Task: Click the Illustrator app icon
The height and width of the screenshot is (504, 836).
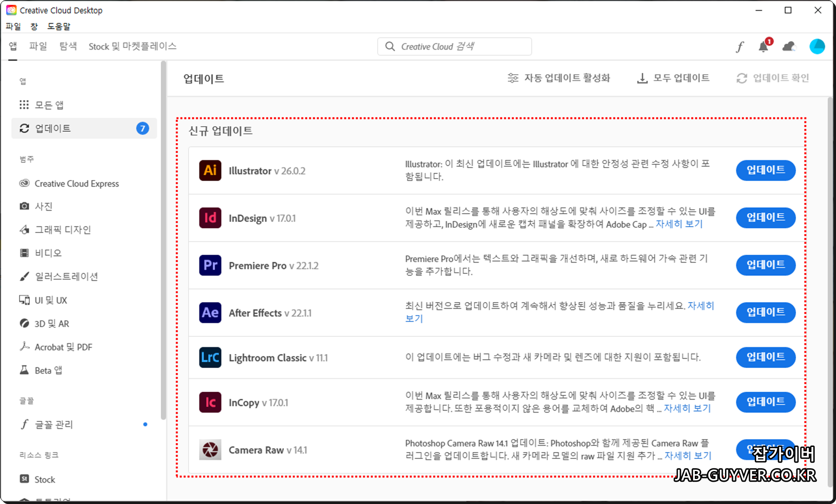Action: coord(210,170)
